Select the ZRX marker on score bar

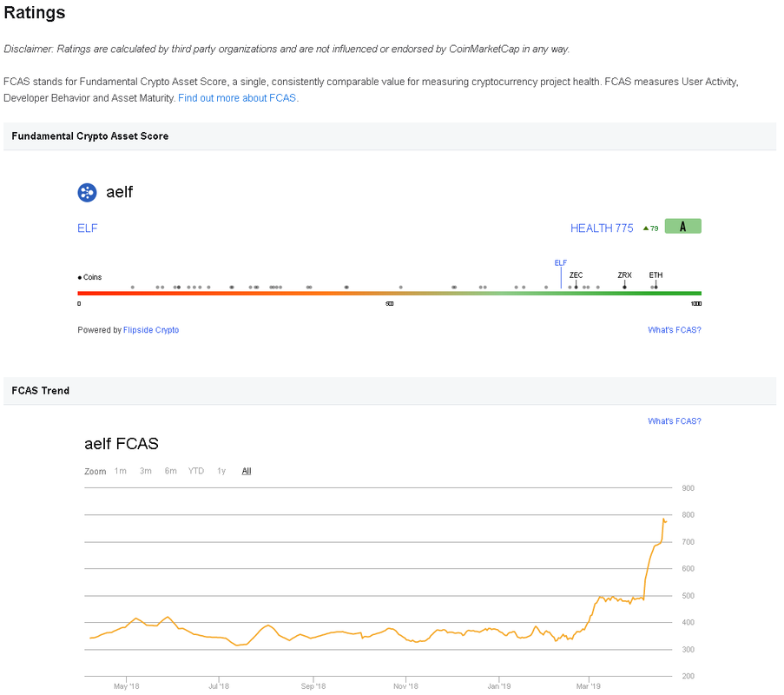tap(624, 281)
